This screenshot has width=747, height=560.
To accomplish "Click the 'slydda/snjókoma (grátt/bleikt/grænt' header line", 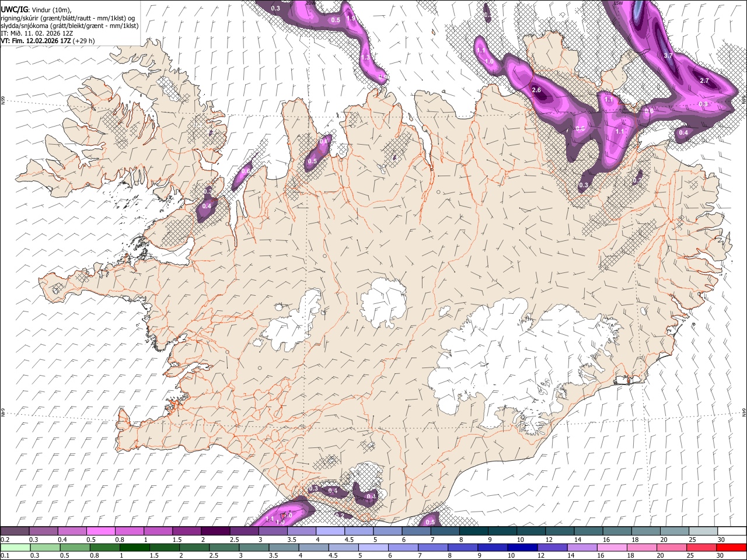I will coord(69,26).
